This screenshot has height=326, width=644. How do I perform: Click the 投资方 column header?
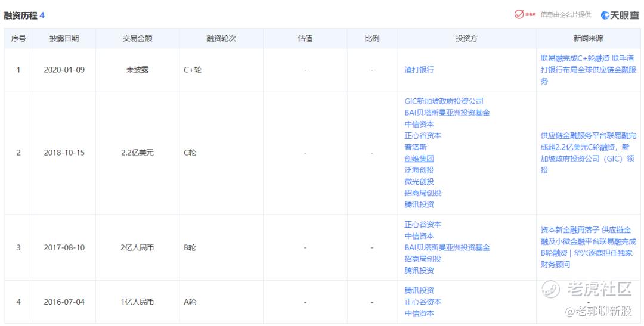click(x=466, y=38)
